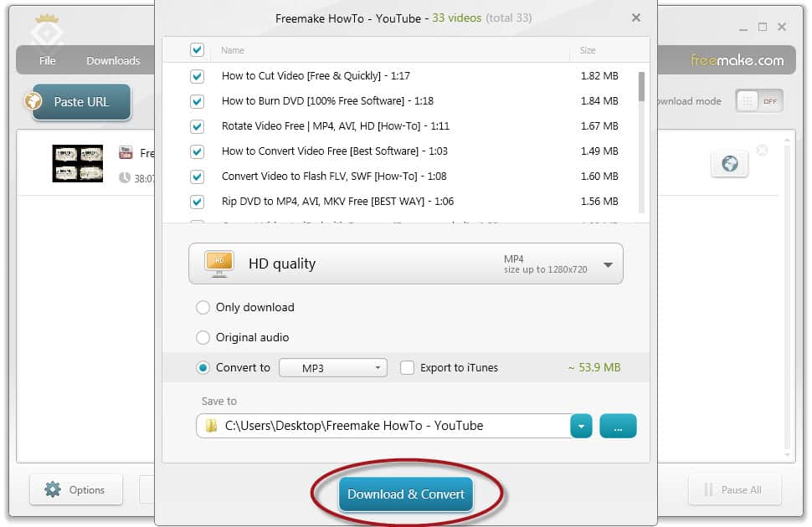This screenshot has height=527, width=812.
Task: Close the playlist download dialog
Action: point(636,18)
